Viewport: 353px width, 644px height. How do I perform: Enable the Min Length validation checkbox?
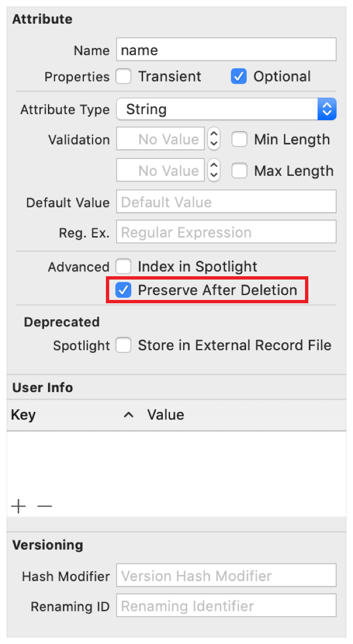239,139
